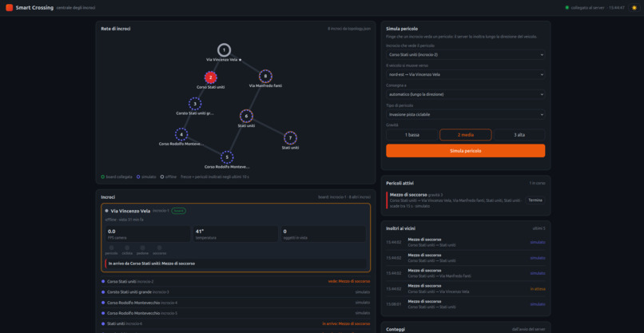Click 'In arrivo da Corso Stati uniti' alert

[236, 264]
